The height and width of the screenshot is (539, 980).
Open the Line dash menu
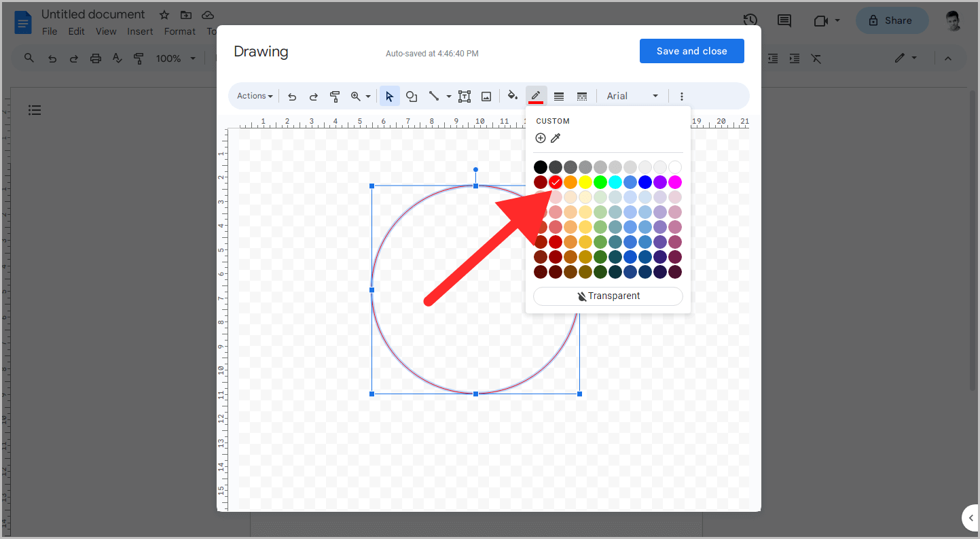[x=582, y=96]
